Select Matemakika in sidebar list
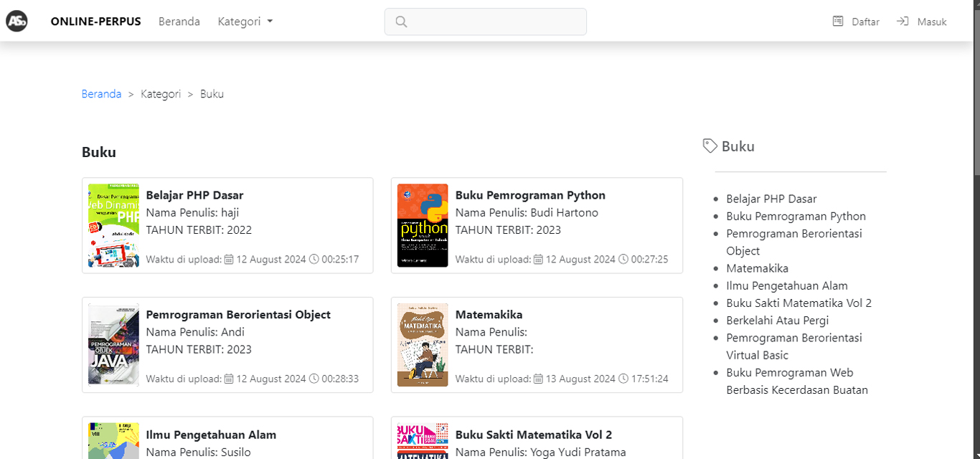The height and width of the screenshot is (459, 980). coord(757,268)
